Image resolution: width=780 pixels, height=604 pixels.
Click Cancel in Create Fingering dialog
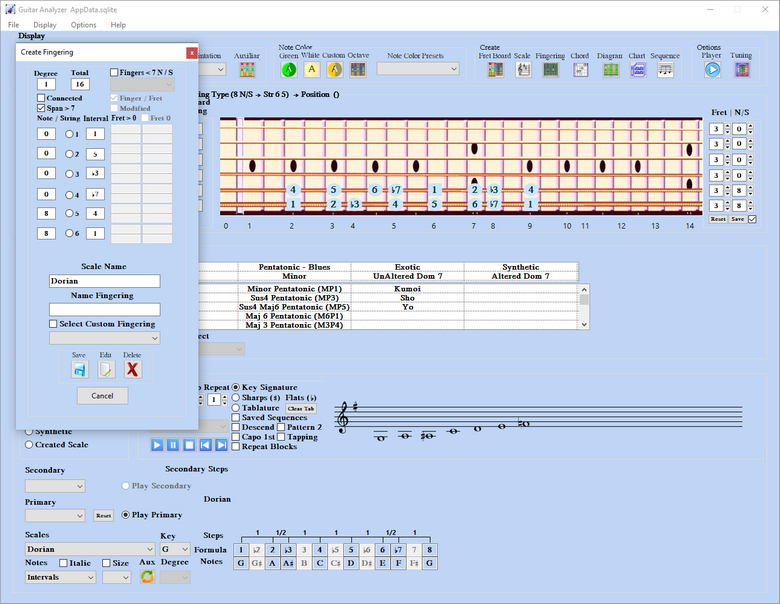(102, 396)
